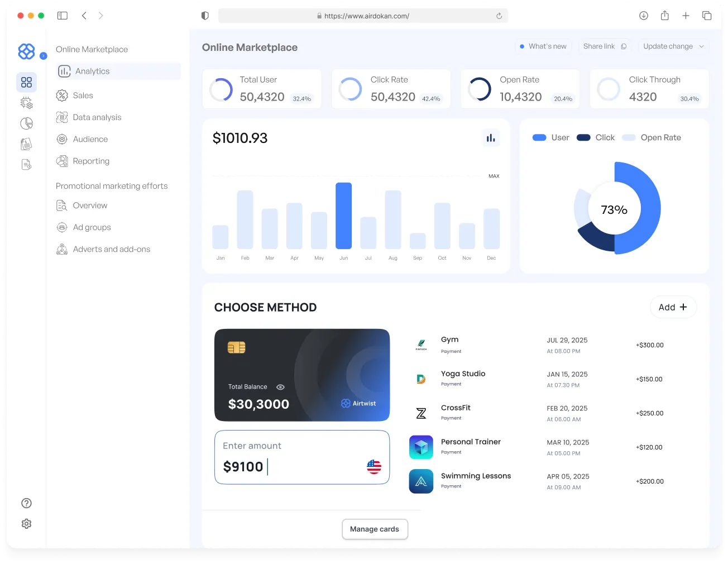
Task: Click the chip settings icon in sidebar
Action: tap(26, 103)
